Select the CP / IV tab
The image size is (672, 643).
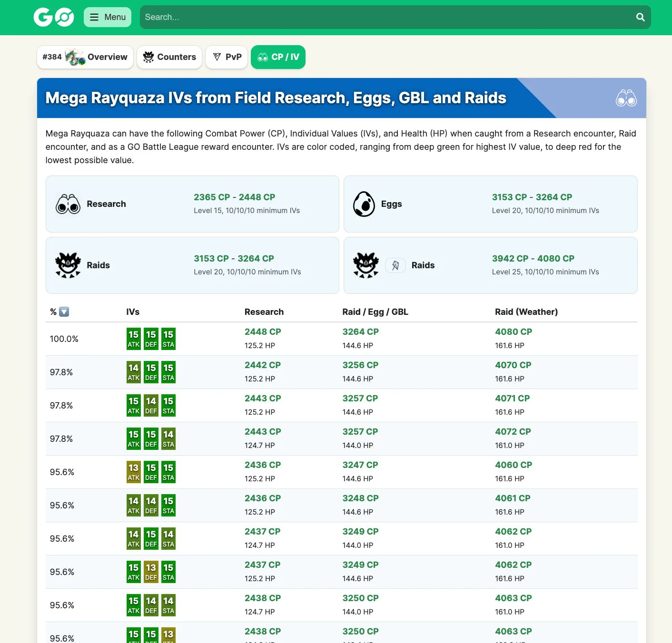(x=278, y=57)
